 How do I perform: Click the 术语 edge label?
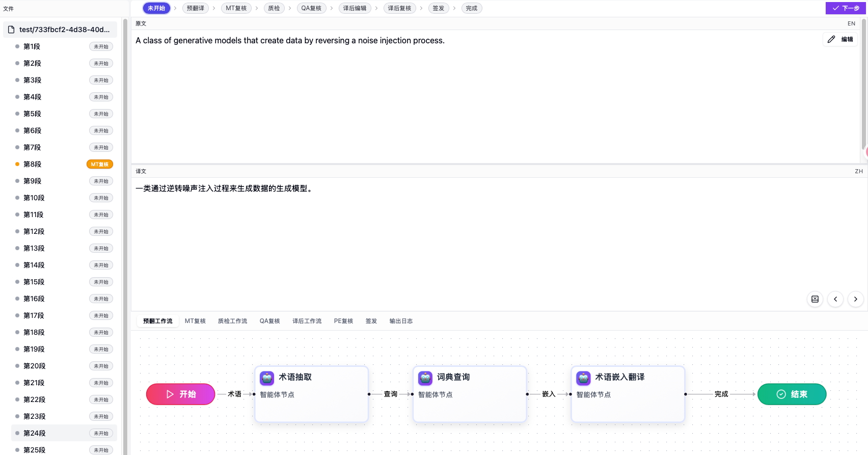pos(234,394)
